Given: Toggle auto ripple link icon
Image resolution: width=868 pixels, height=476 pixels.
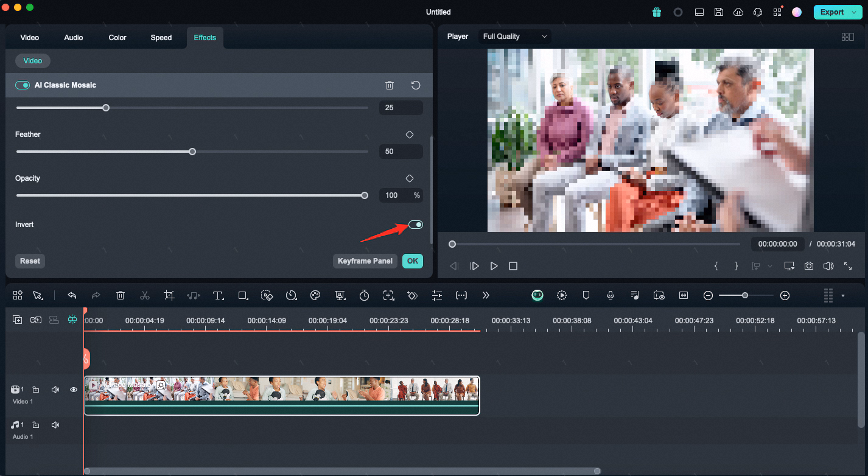Looking at the screenshot, I should coord(36,320).
